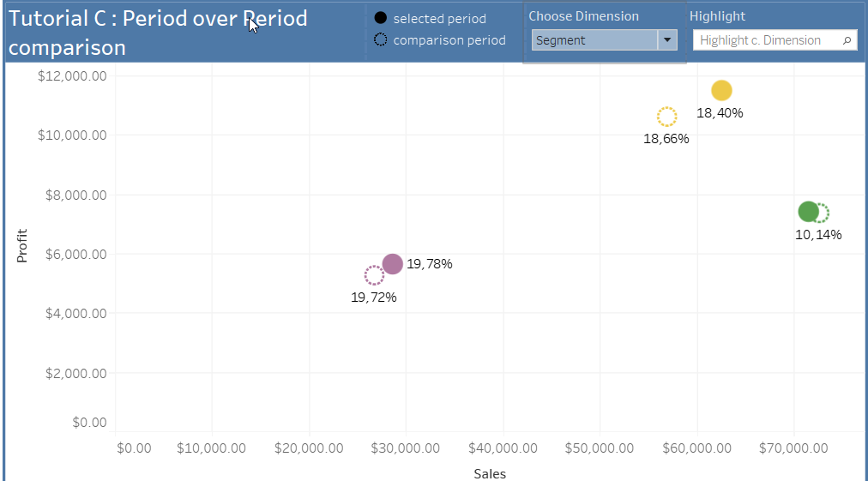Click the Tutorial C dashboard title
This screenshot has width=868, height=481.
(x=158, y=33)
